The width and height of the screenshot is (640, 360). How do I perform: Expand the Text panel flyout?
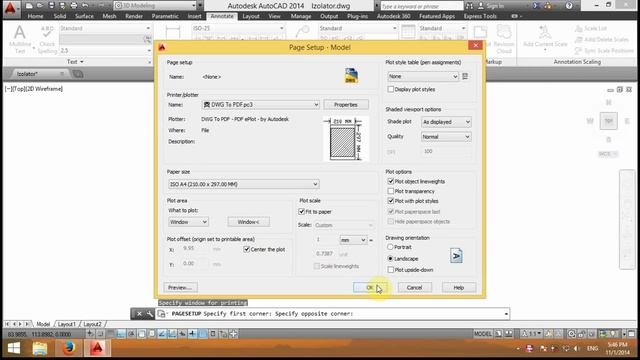point(75,62)
